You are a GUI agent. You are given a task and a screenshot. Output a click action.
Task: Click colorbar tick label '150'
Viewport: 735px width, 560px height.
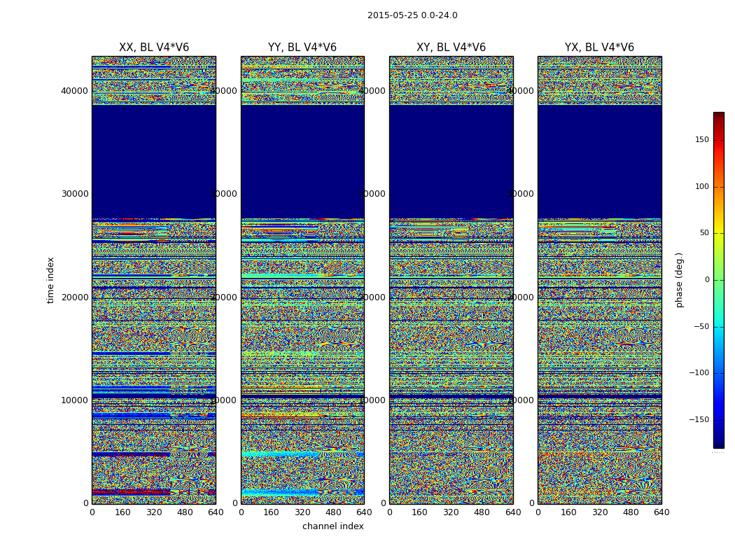[702, 139]
